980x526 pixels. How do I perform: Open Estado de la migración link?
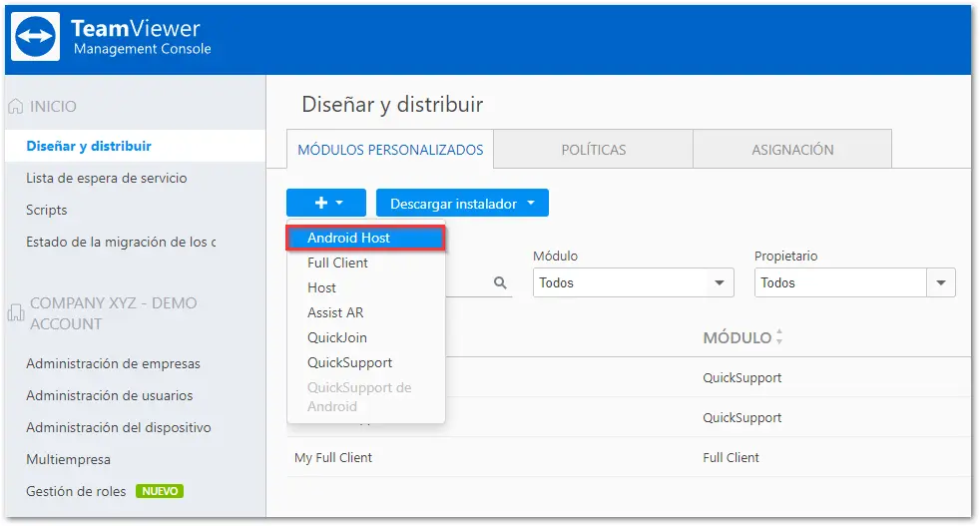click(x=121, y=243)
